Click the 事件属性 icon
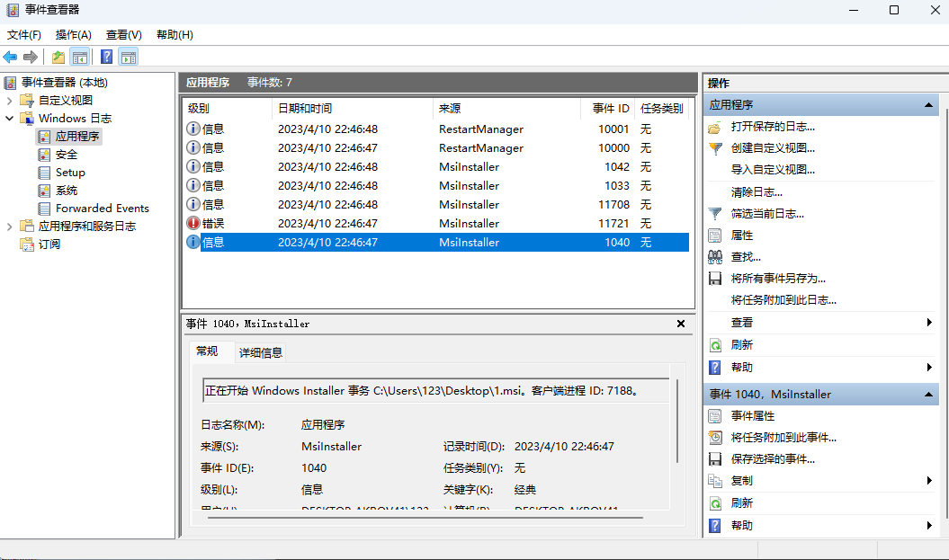The height and width of the screenshot is (560, 949). point(715,416)
